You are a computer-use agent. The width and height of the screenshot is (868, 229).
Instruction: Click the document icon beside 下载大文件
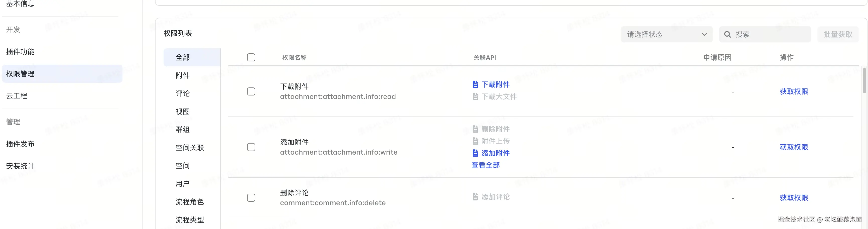tap(475, 97)
